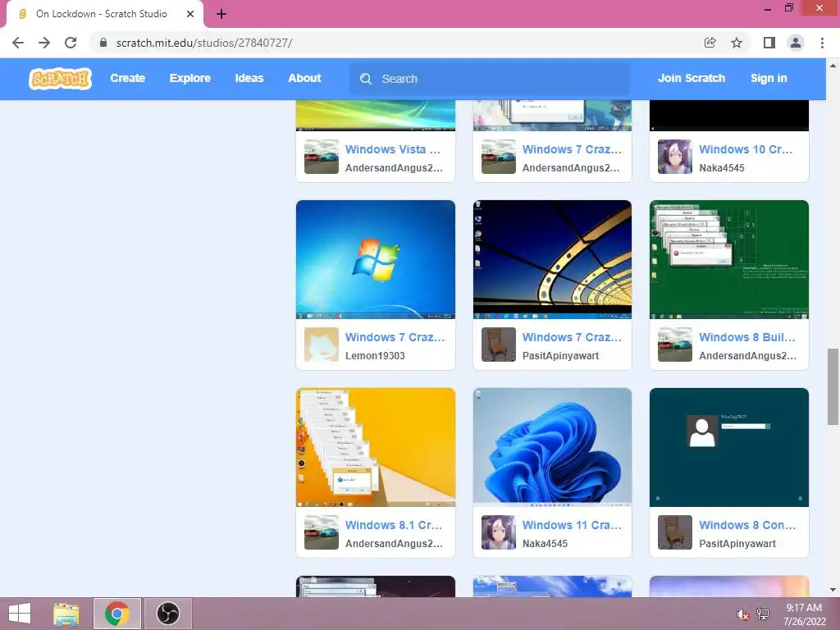
Task: Open File Explorer from taskbar
Action: pos(66,614)
